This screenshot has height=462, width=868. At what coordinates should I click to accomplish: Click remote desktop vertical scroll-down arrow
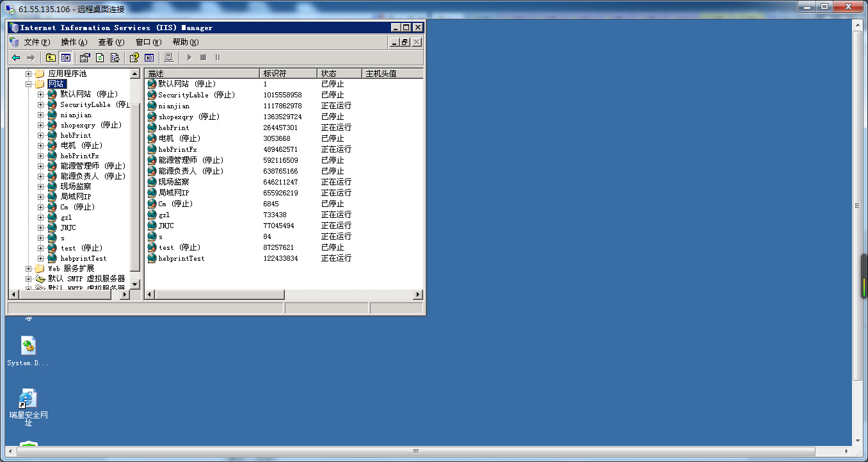pyautogui.click(x=858, y=440)
